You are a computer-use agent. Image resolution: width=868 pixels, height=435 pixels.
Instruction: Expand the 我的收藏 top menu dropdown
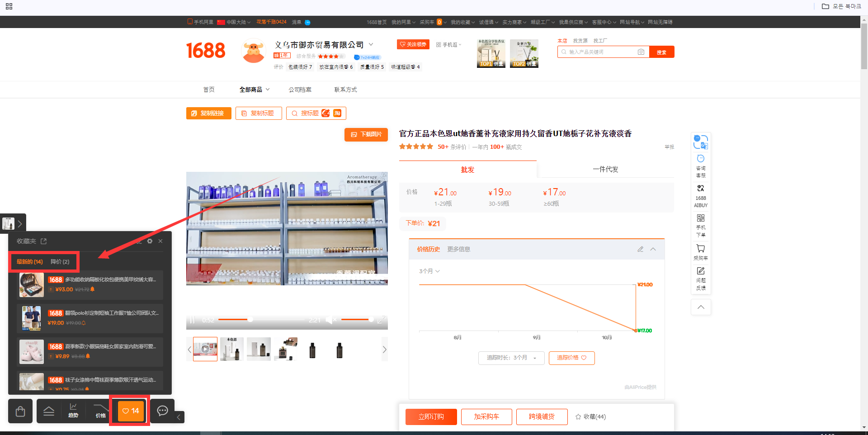click(462, 22)
